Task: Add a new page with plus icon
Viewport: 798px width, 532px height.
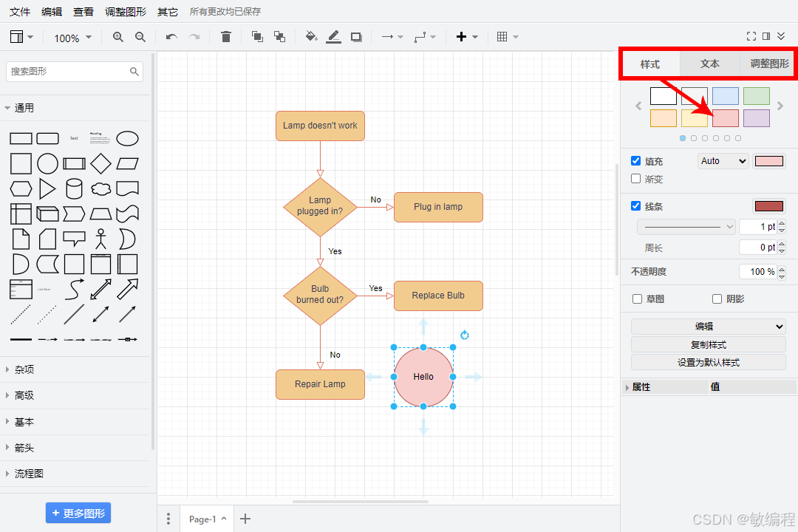Action: coord(245,519)
